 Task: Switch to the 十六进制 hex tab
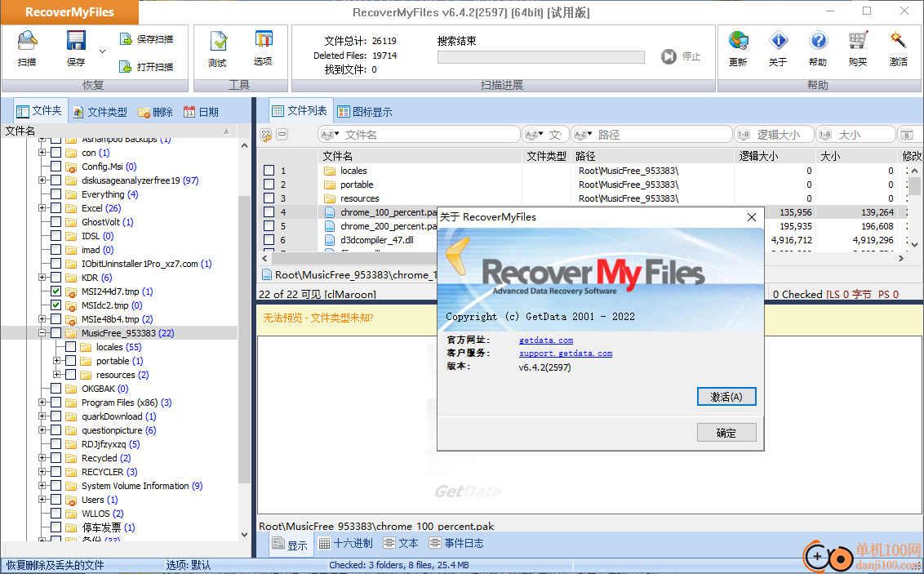point(346,543)
